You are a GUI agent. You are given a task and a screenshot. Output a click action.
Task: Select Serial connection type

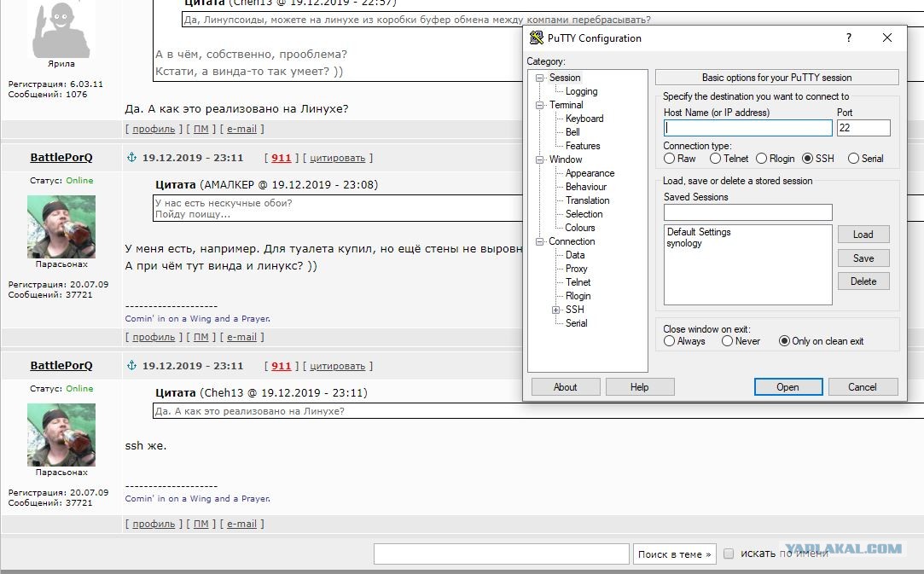click(853, 159)
